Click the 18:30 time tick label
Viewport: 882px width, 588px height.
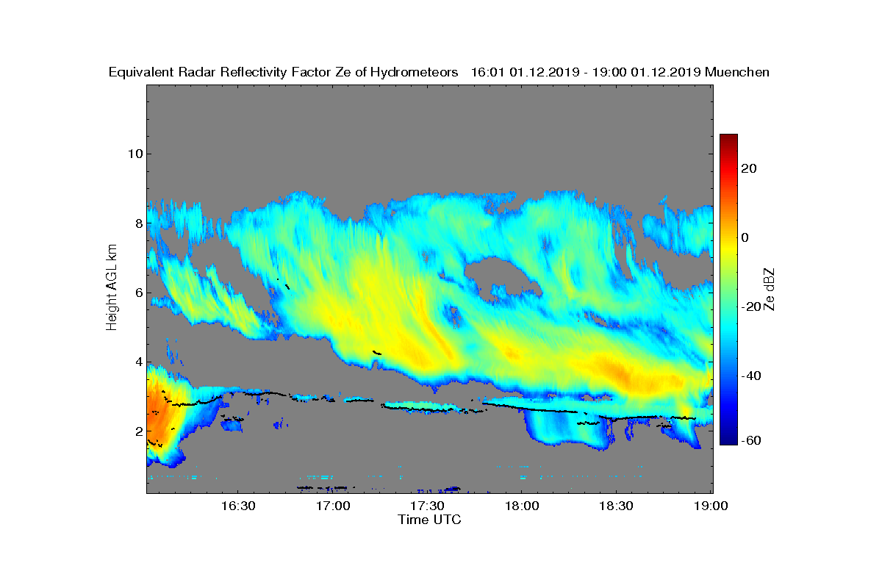[616, 506]
